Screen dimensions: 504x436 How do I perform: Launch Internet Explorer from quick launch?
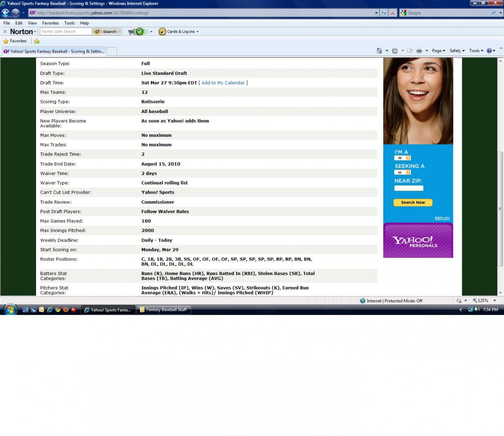(x=50, y=310)
